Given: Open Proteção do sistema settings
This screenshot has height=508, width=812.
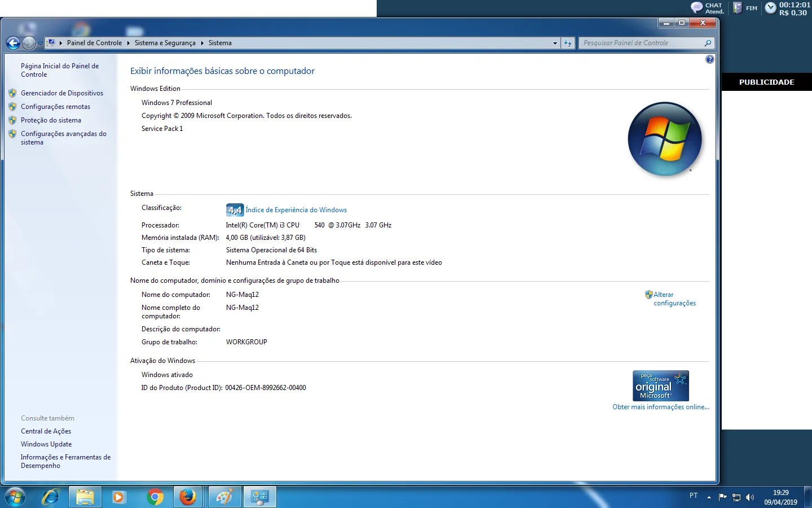Looking at the screenshot, I should pyautogui.click(x=50, y=120).
